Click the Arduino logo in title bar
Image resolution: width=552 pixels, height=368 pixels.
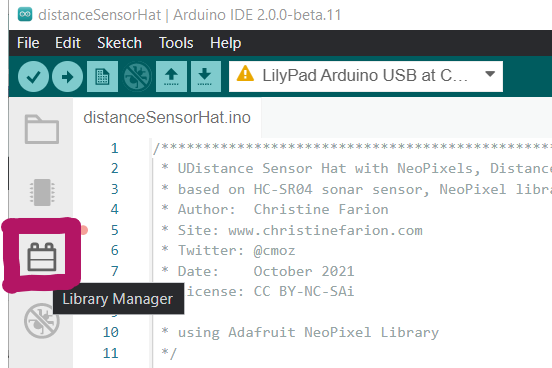point(25,14)
